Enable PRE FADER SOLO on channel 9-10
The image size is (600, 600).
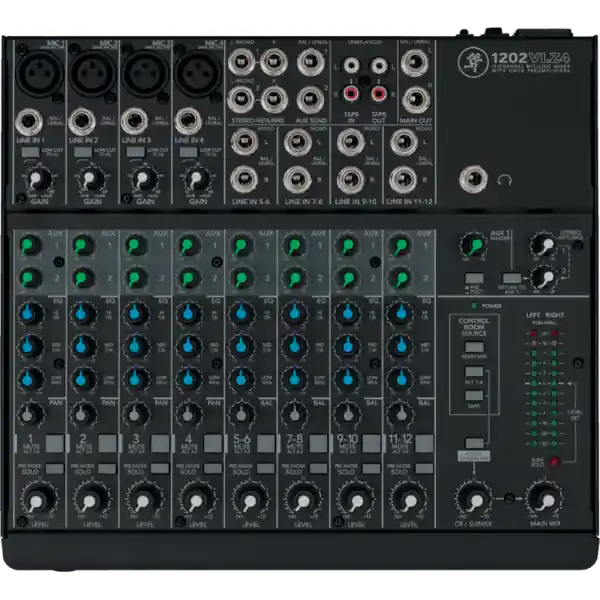point(371,469)
